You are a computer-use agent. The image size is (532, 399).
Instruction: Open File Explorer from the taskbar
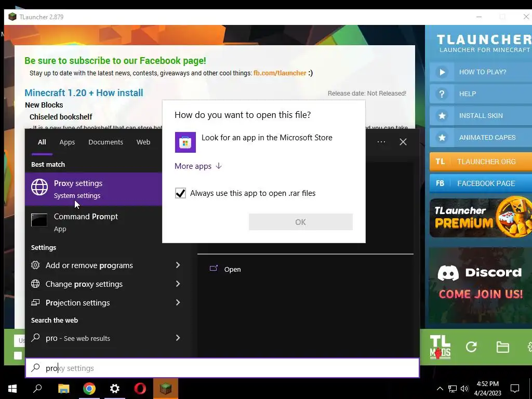point(63,389)
